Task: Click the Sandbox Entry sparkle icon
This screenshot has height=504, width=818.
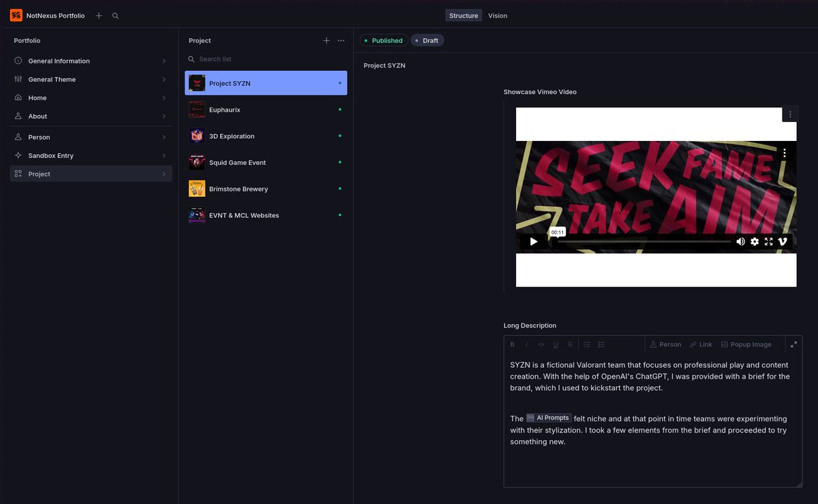Action: pos(18,156)
